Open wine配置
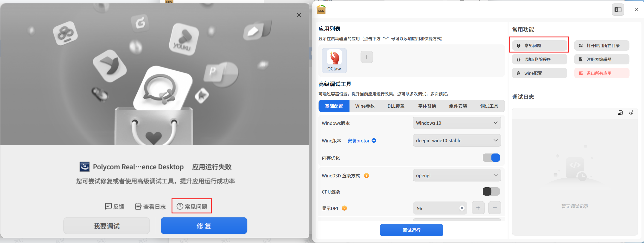Viewport: 644px width, 243px height. pyautogui.click(x=540, y=73)
